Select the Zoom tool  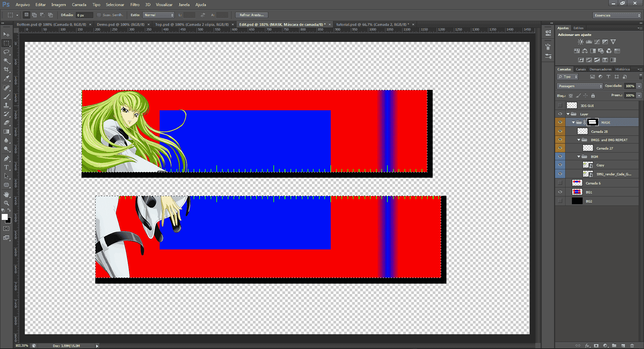point(6,203)
